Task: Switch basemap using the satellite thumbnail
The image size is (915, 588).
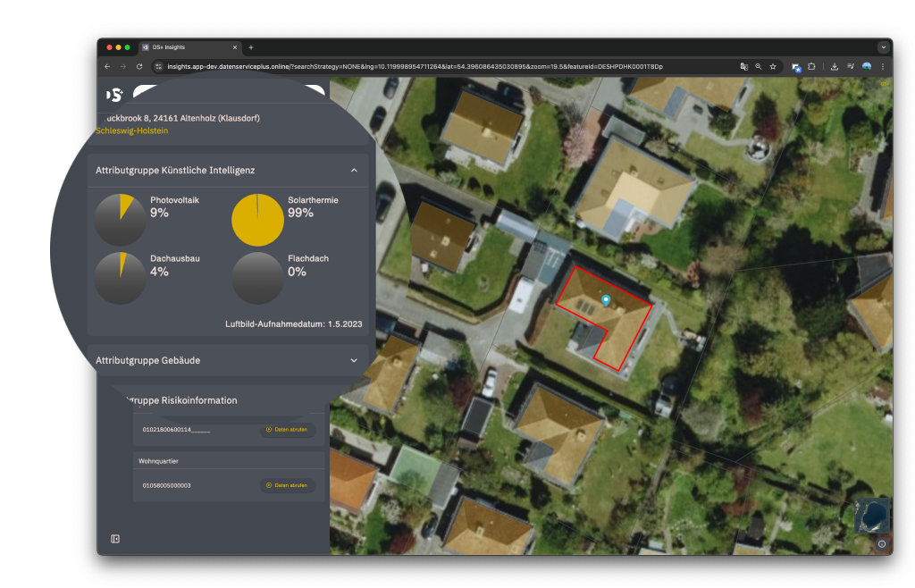Action: point(871,516)
